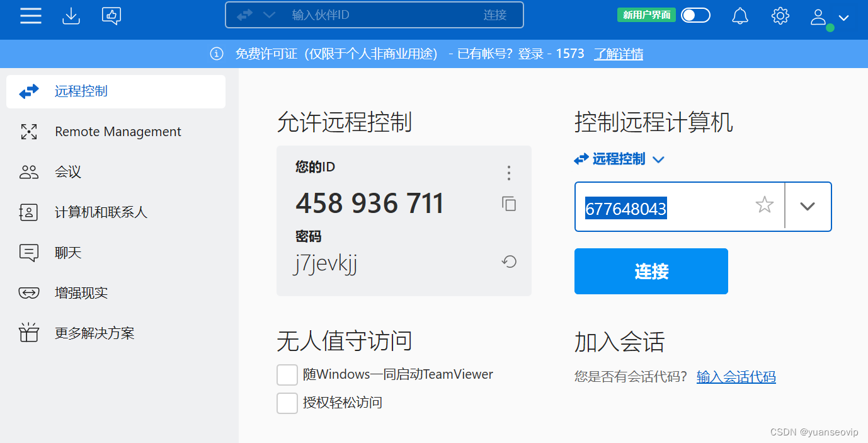Open 聊天 in the sidebar
This screenshot has height=443, width=868.
pyautogui.click(x=116, y=253)
